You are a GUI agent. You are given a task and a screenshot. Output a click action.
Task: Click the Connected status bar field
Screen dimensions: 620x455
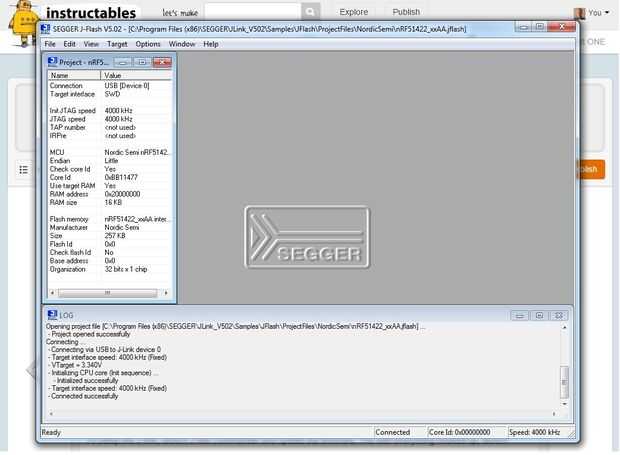(399, 432)
